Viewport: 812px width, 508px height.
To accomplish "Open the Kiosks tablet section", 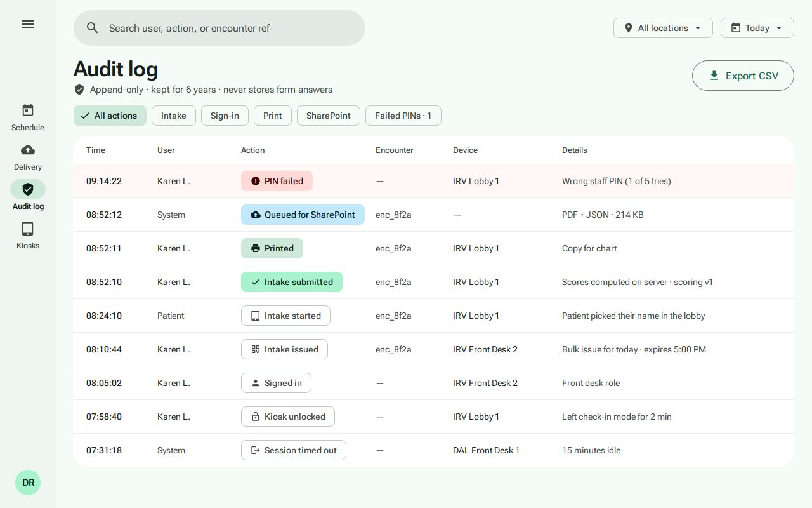I will pos(28,236).
